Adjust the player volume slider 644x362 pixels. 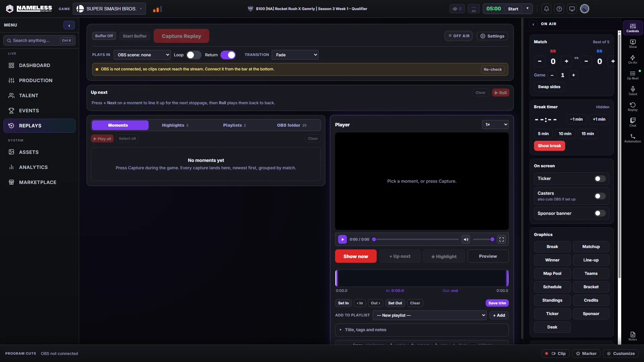pyautogui.click(x=483, y=239)
